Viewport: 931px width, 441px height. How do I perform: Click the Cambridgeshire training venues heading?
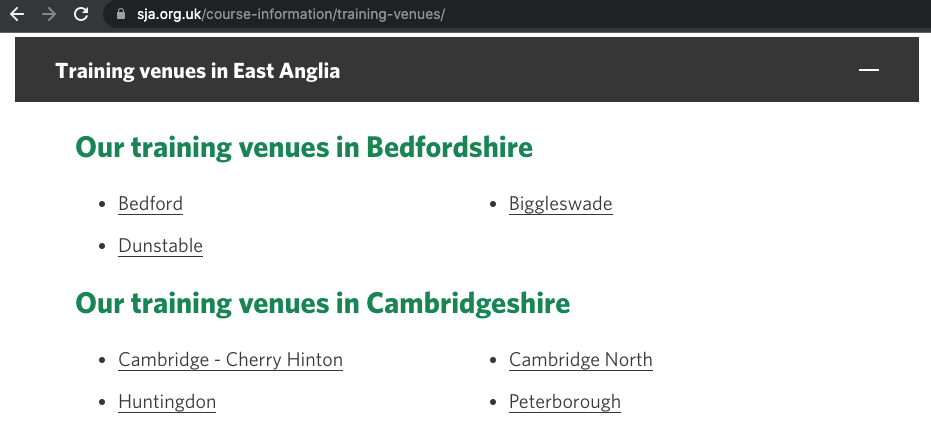323,303
